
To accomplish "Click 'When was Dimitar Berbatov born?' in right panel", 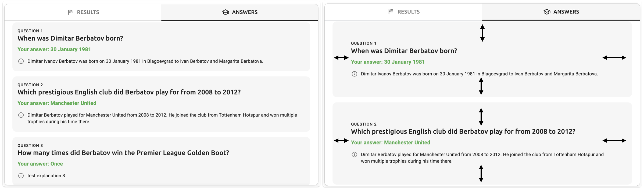I will 404,51.
